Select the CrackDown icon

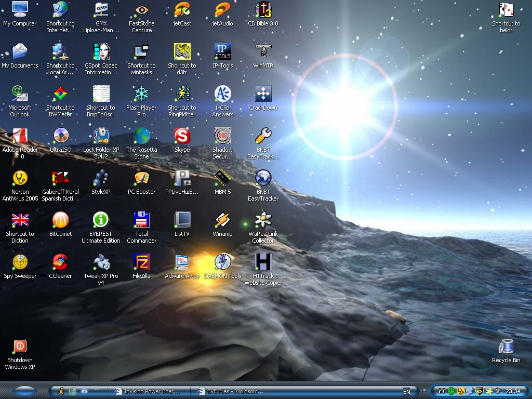tap(263, 94)
